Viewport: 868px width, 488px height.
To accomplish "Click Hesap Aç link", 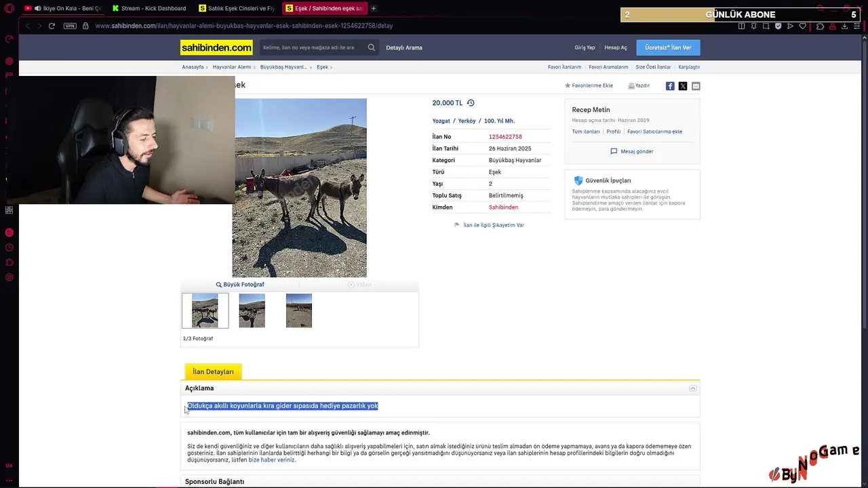I will tap(616, 47).
